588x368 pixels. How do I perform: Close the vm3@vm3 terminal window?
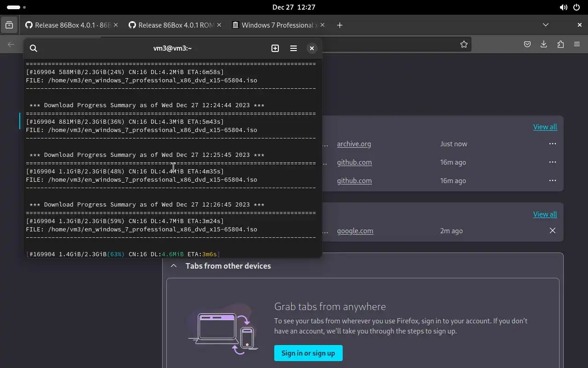click(312, 48)
